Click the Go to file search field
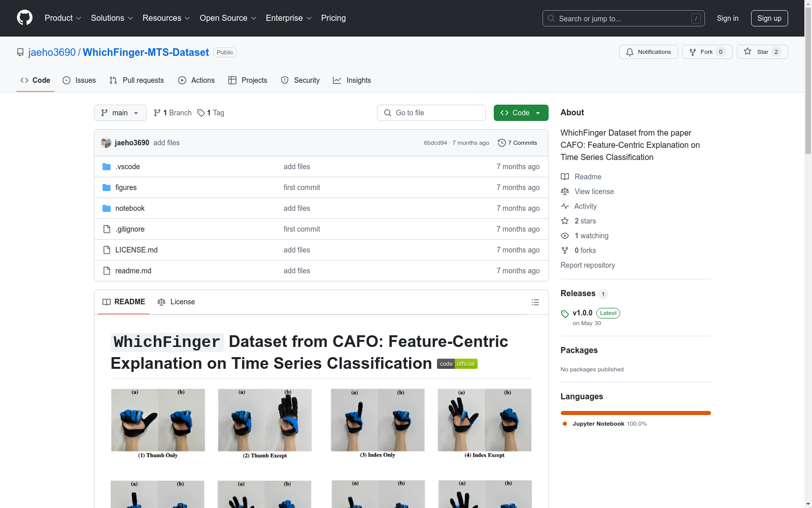Viewport: 812px width, 508px height. 431,113
